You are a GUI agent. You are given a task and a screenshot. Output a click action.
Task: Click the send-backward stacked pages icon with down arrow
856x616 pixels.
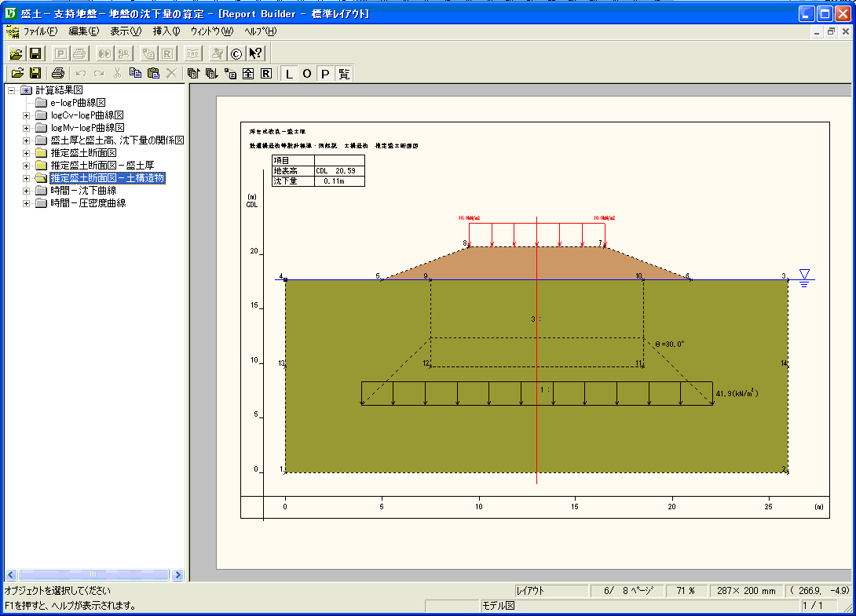[211, 74]
